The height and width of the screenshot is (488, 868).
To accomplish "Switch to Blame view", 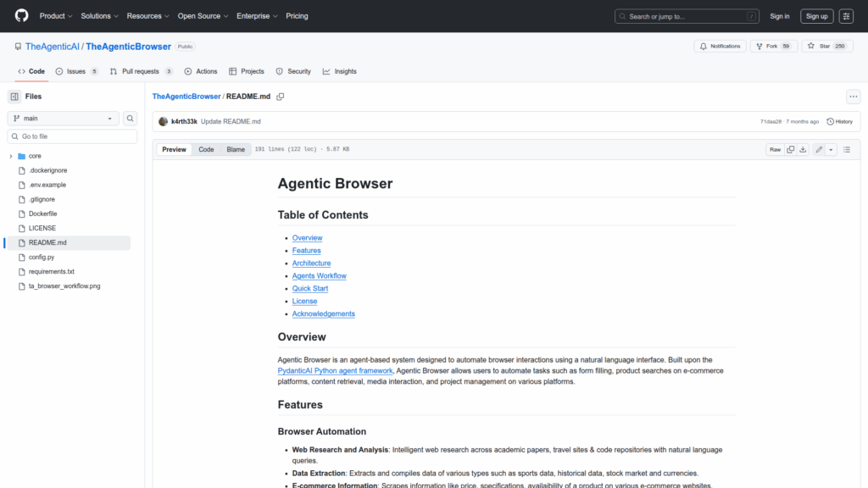I will tap(236, 149).
